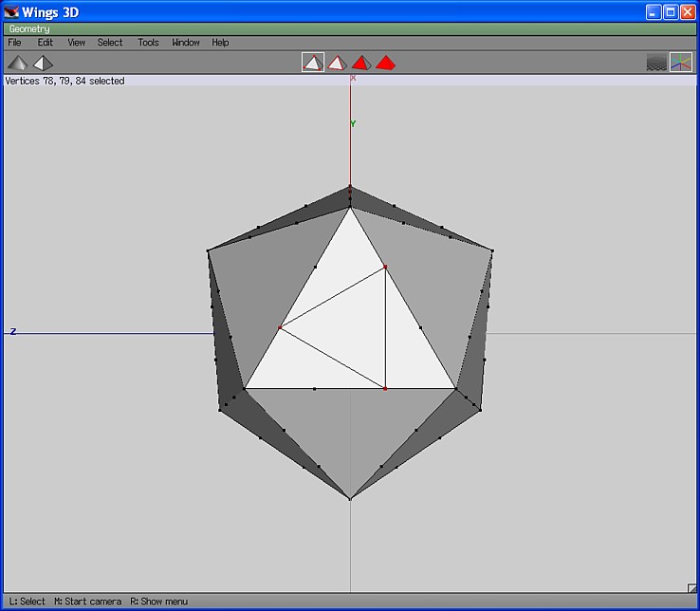Click the 'R: Show menu' status hint
This screenshot has height=611, width=700.
pyautogui.click(x=159, y=602)
